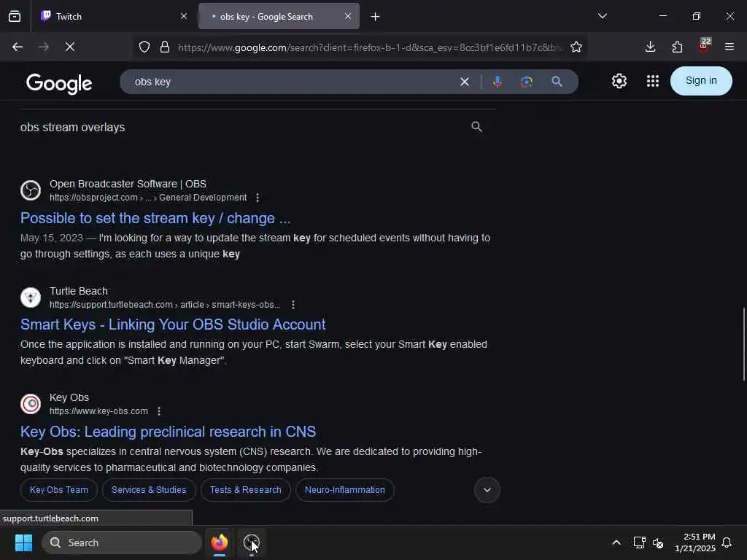This screenshot has height=560, width=747.
Task: Start a voice search with microphone
Action: 498,82
